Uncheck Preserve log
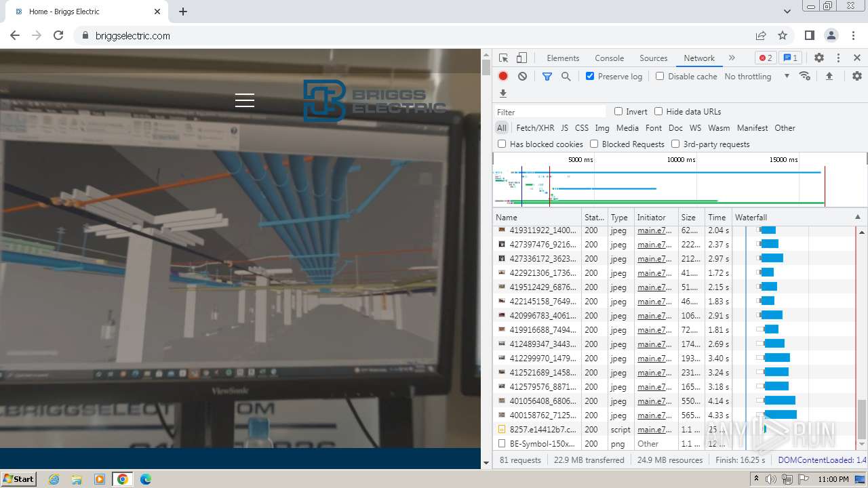Viewport: 868px width, 488px height. point(590,76)
